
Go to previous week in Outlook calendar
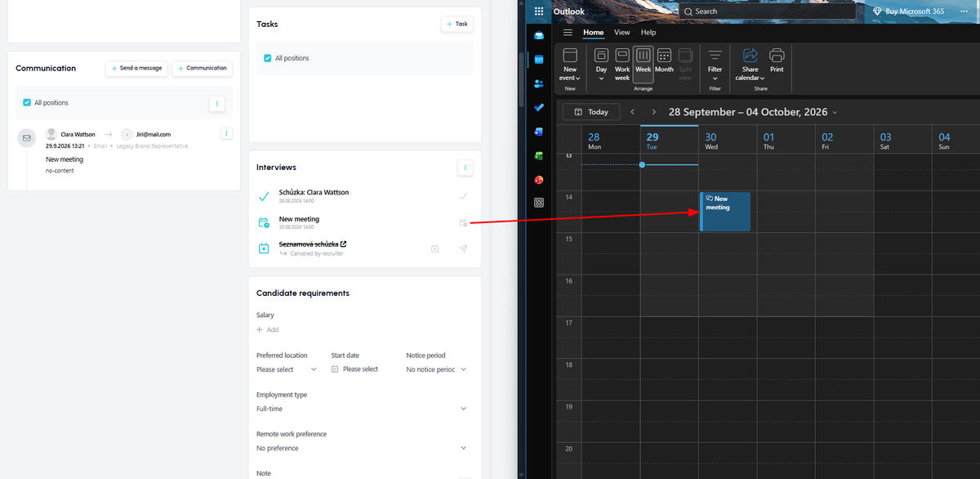(x=632, y=112)
